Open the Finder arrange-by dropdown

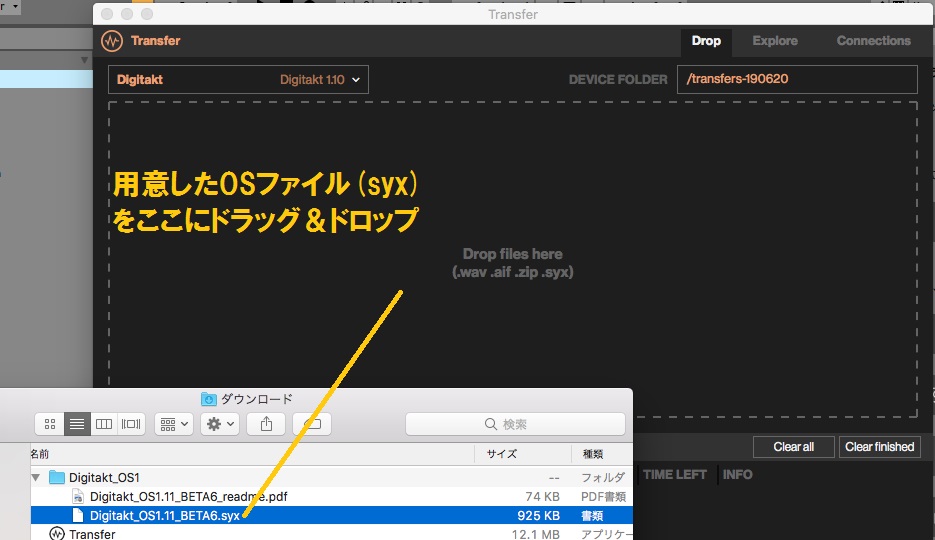[174, 424]
